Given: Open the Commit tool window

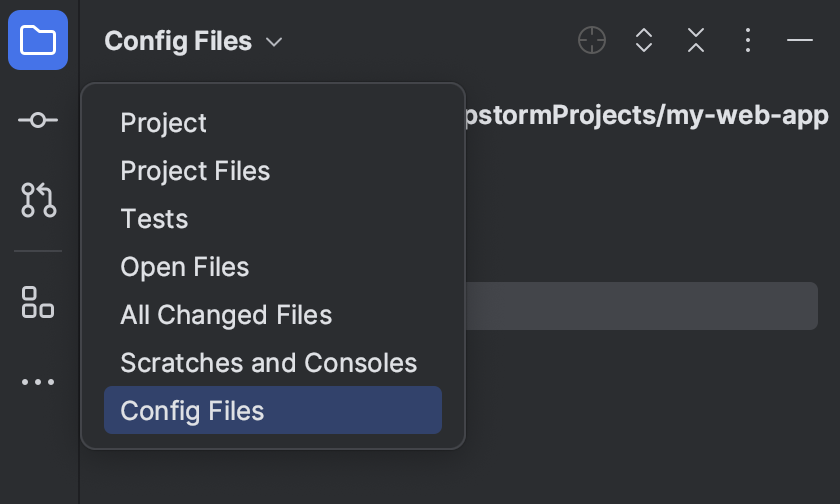Looking at the screenshot, I should pyautogui.click(x=38, y=120).
